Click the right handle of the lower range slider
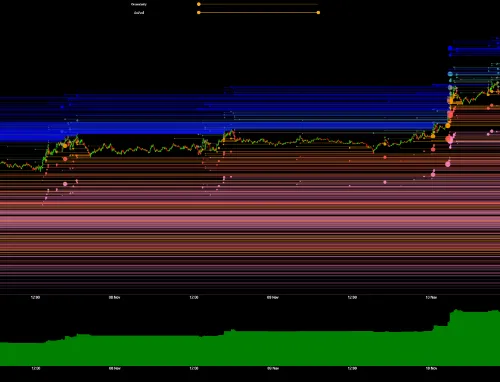The height and width of the screenshot is (382, 500). (318, 13)
